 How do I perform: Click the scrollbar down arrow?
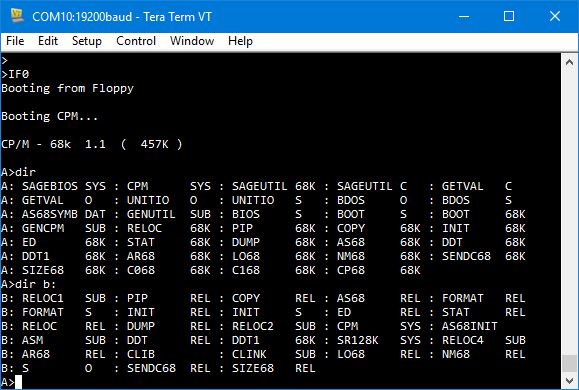(569, 381)
